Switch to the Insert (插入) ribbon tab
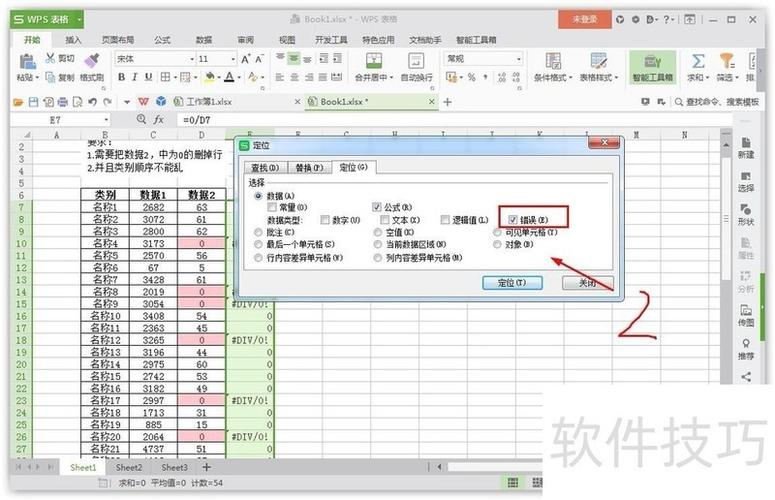The width and height of the screenshot is (775, 500). (x=73, y=40)
